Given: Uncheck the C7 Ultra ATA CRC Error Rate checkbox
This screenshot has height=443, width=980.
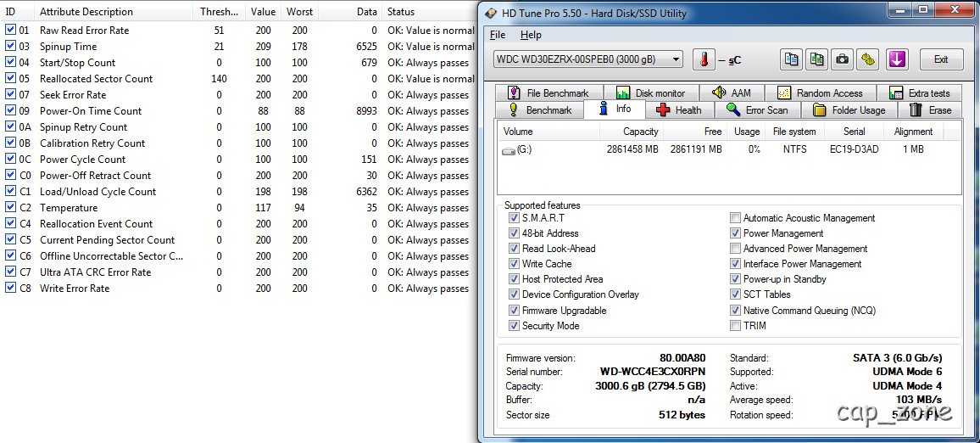Looking at the screenshot, I should click(10, 272).
